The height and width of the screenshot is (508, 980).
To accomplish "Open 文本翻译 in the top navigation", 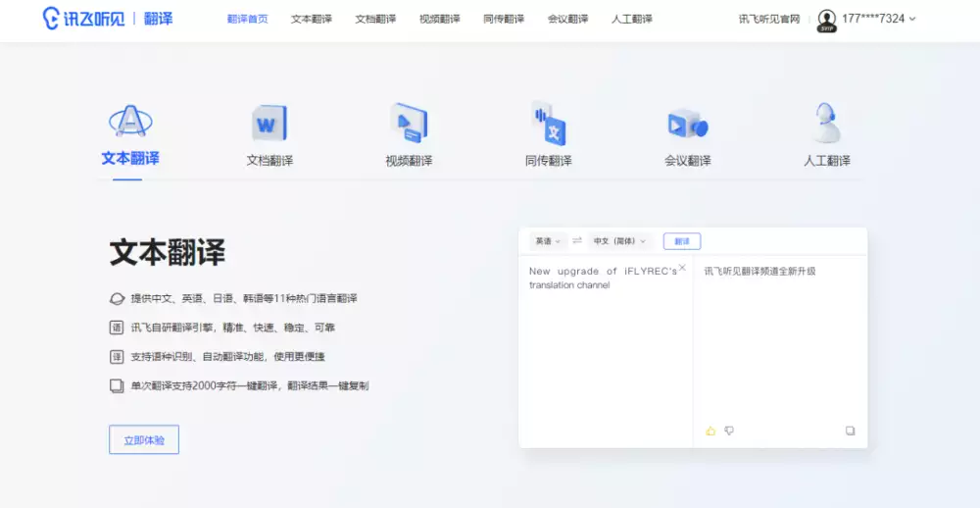I will coord(312,19).
